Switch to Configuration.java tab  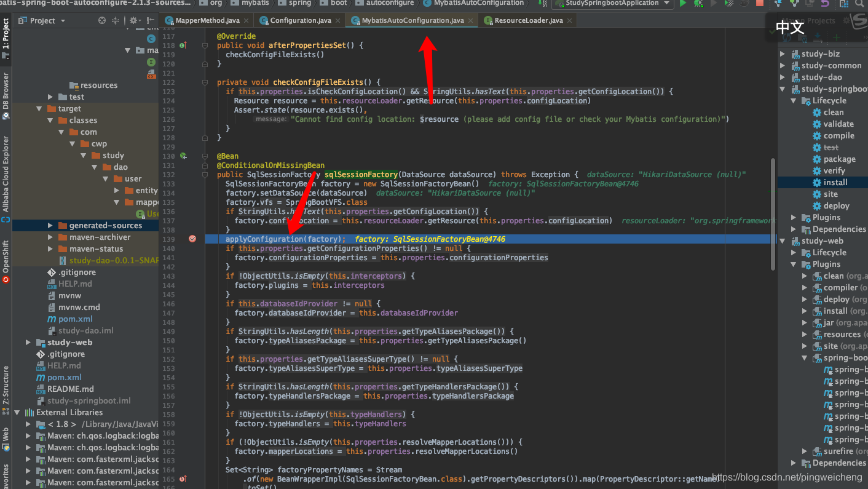coord(301,20)
